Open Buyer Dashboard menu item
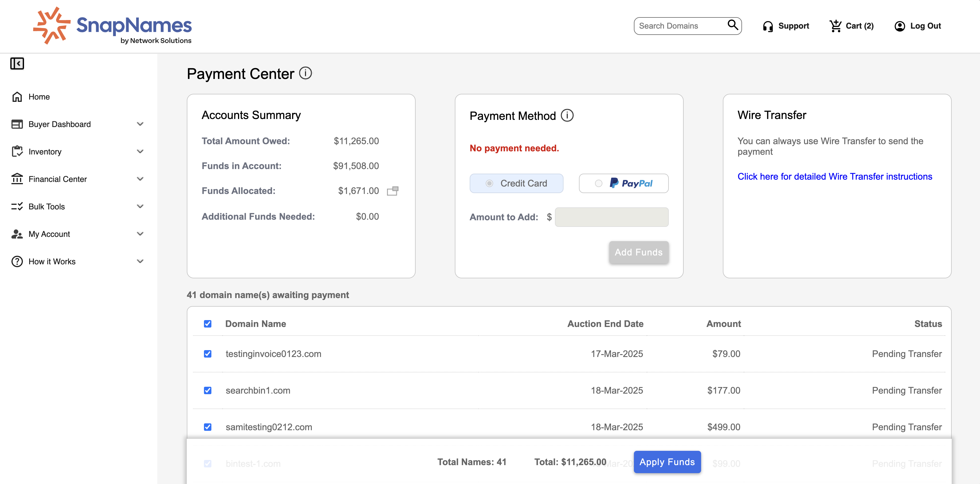The image size is (980, 484). (60, 124)
